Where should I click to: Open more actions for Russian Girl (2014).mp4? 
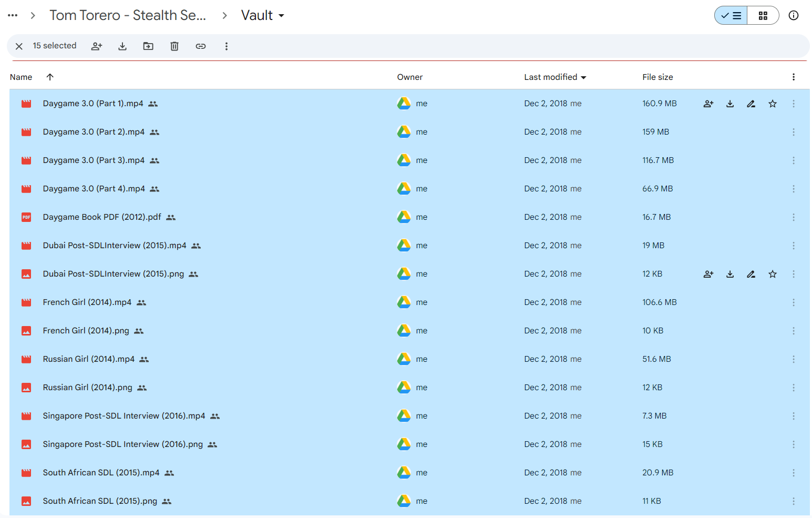click(794, 359)
